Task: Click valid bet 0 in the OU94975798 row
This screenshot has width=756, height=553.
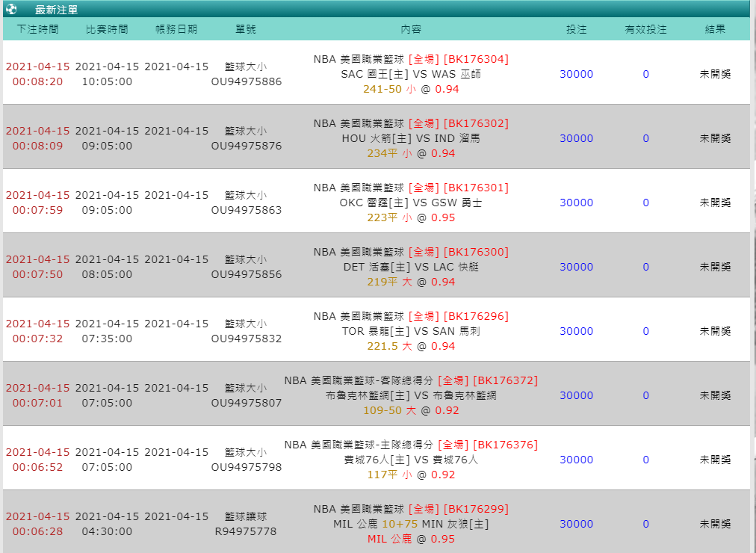Action: (646, 460)
